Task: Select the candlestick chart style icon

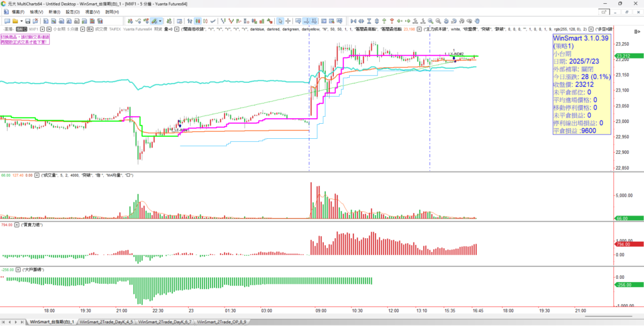Action: coord(198,21)
